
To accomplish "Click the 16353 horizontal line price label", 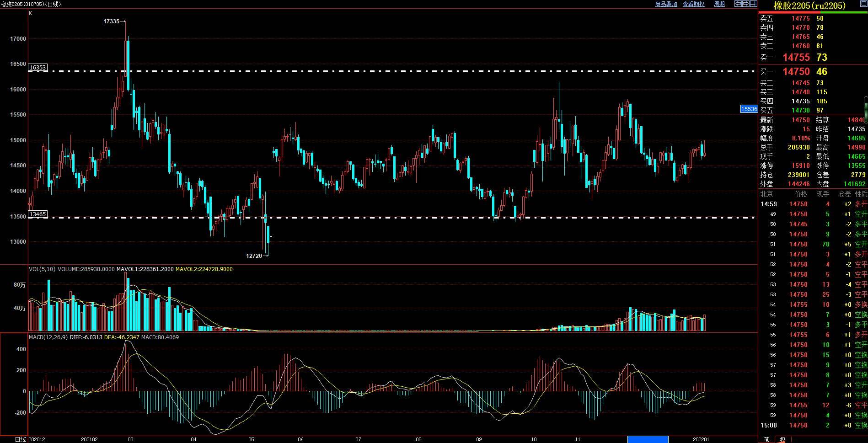I will pyautogui.click(x=38, y=67).
